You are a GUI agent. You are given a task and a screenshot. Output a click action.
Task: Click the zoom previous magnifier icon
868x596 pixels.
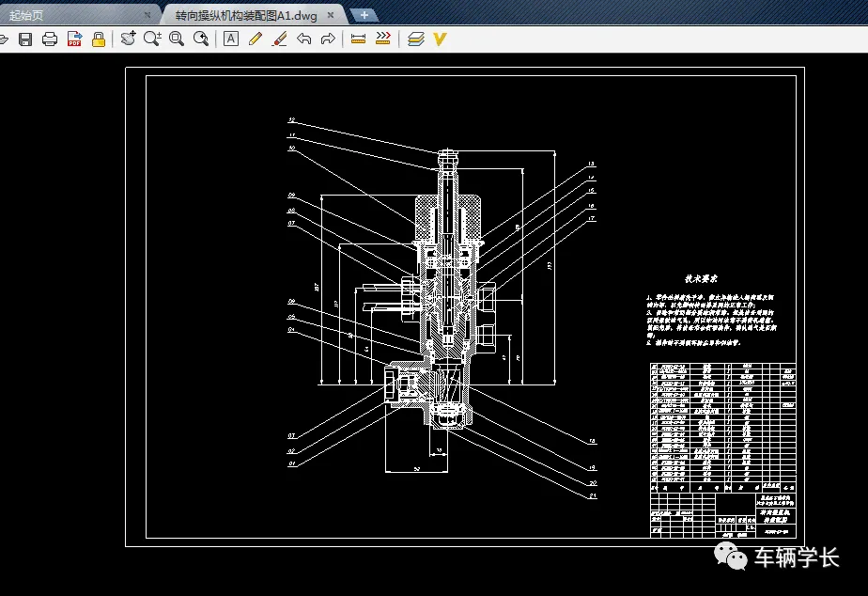click(201, 39)
